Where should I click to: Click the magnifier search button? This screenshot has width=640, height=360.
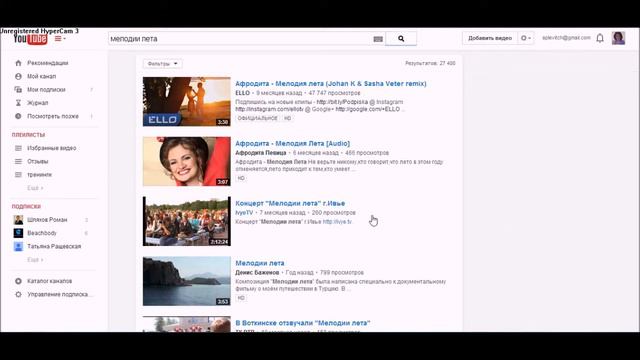pos(401,39)
